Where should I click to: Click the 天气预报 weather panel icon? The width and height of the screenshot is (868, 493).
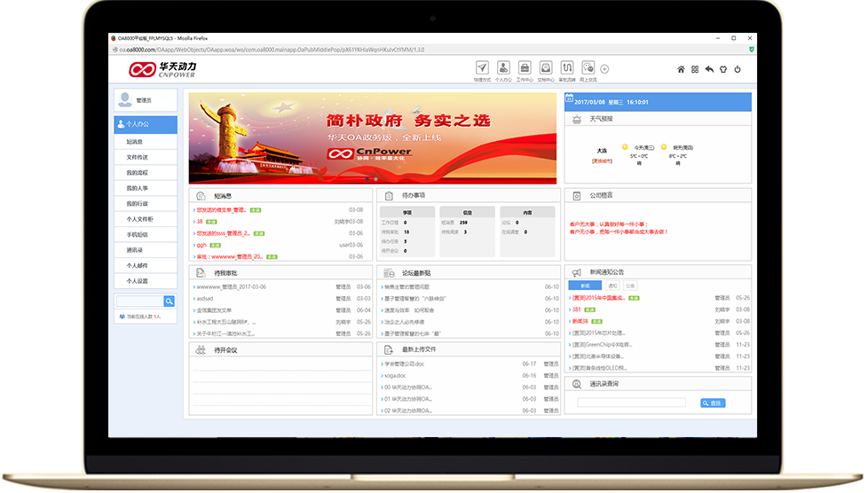pos(577,119)
